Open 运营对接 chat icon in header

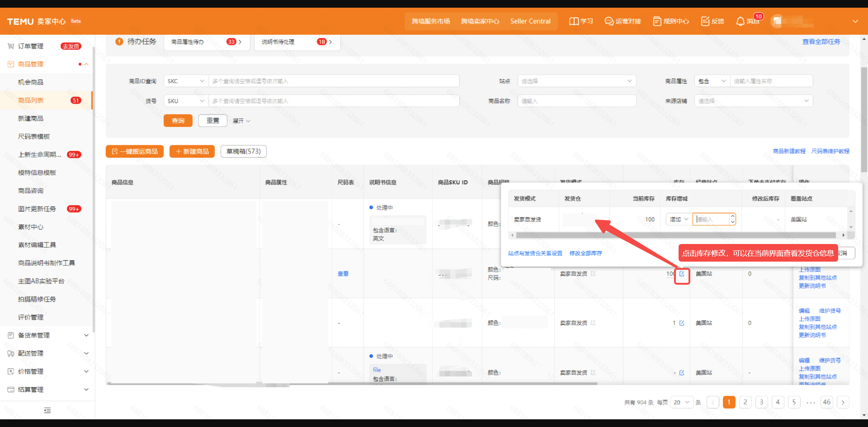(x=609, y=21)
